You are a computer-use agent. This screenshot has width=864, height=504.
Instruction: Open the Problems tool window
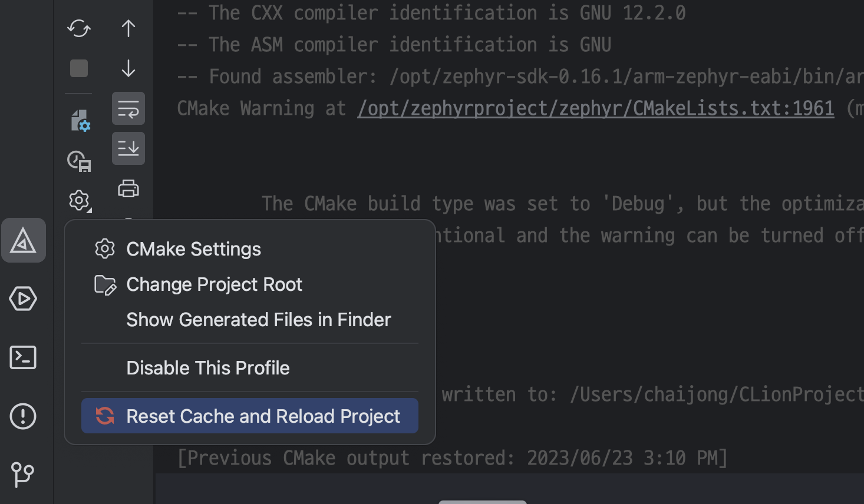click(23, 416)
